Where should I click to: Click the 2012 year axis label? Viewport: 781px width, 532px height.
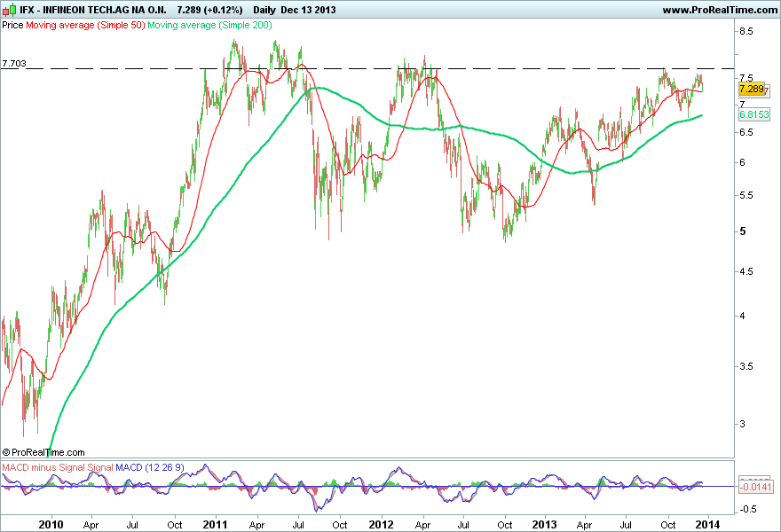[381, 525]
